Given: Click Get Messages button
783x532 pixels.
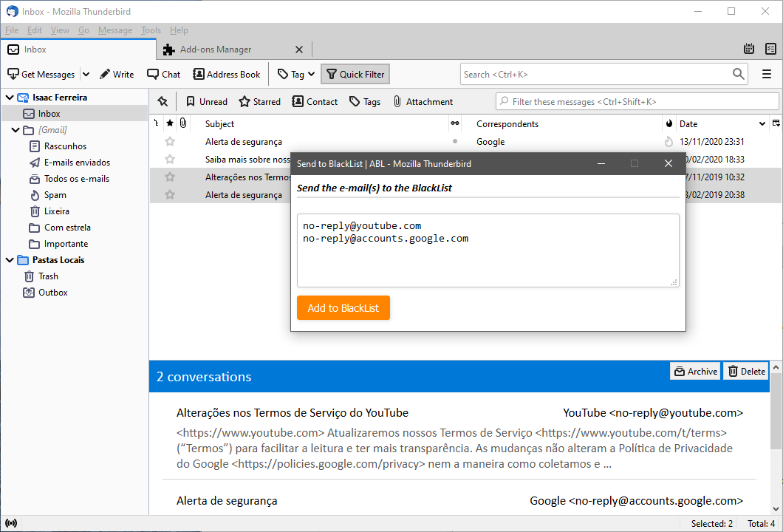Looking at the screenshot, I should pos(41,75).
